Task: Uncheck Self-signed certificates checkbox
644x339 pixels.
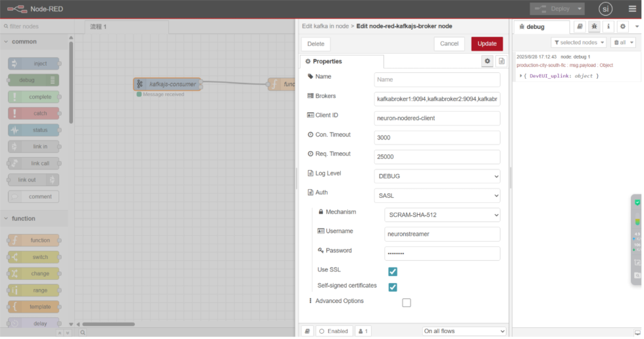Action: (393, 287)
